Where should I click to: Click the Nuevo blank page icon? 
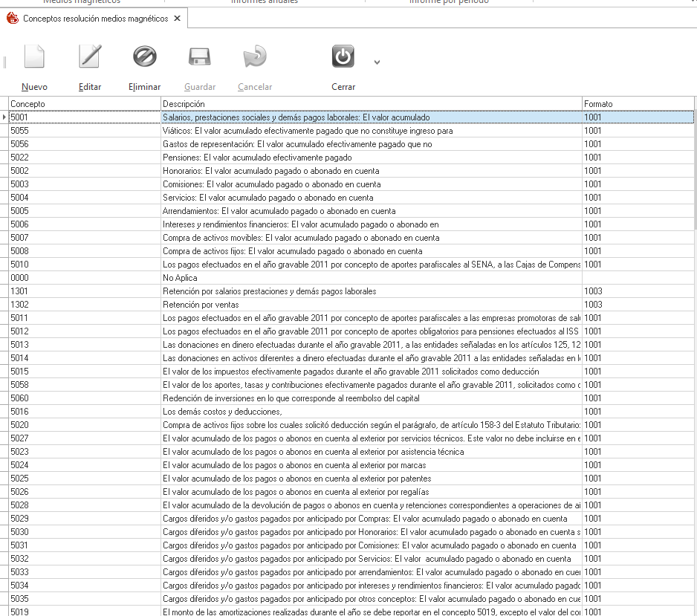(x=34, y=57)
